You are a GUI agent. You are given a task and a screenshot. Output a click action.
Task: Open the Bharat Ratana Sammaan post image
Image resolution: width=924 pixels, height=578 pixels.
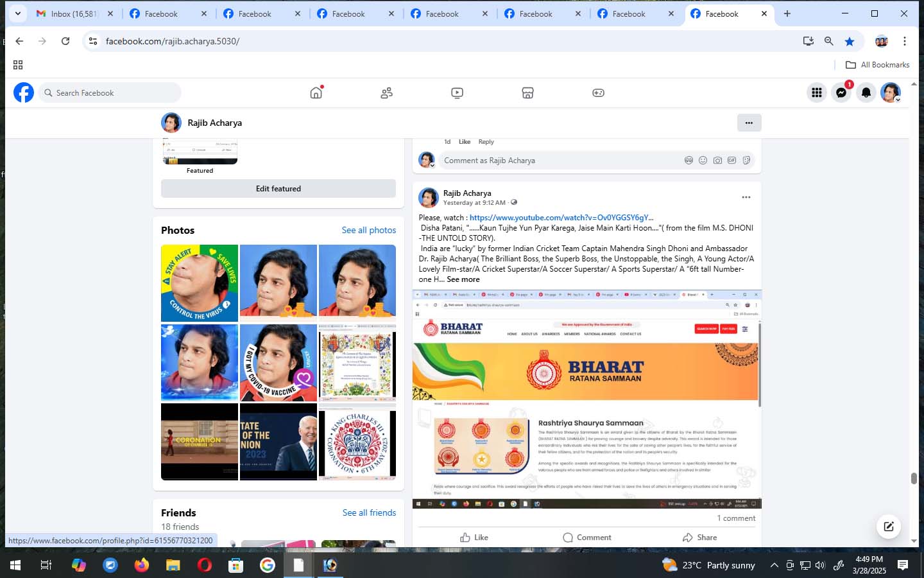[586, 399]
